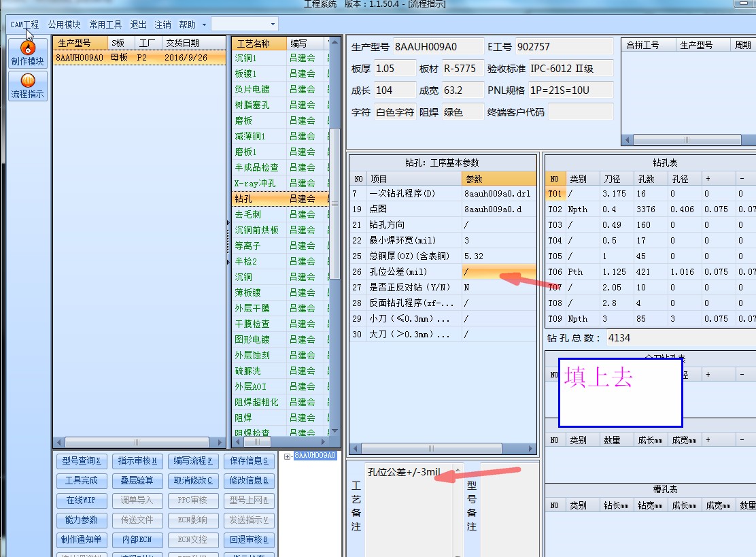Click the 能力参数 button
The height and width of the screenshot is (557, 756).
click(x=82, y=520)
